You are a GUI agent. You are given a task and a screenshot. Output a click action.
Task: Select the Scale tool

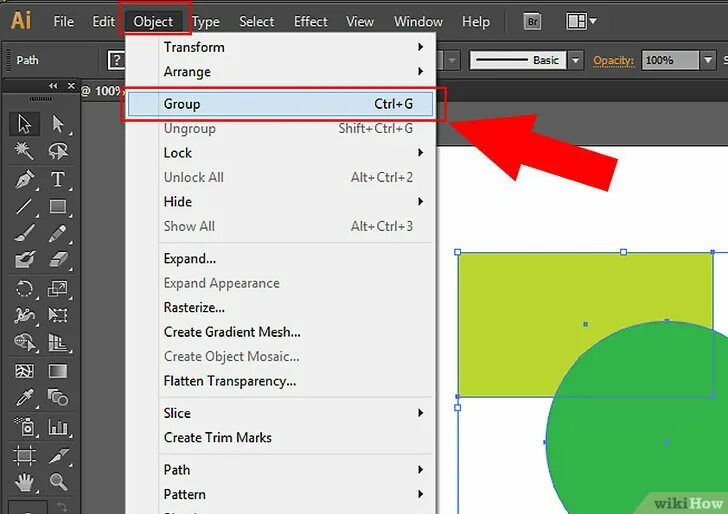point(58,288)
